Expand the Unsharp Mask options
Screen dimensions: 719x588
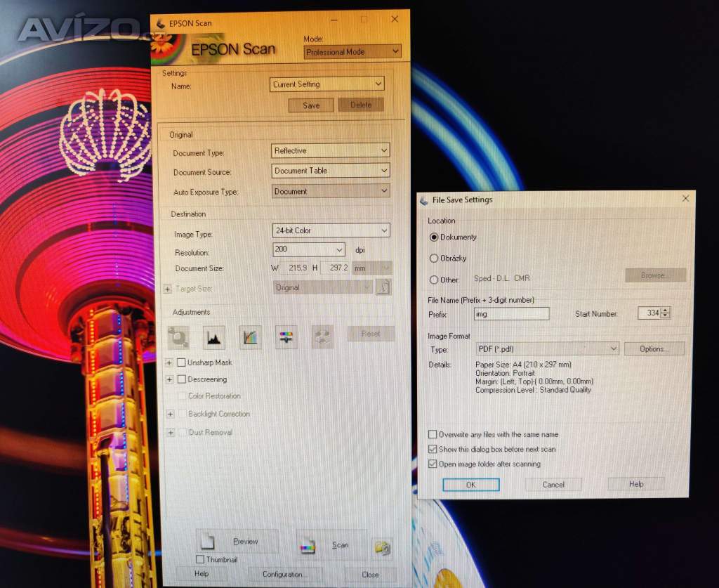point(169,362)
